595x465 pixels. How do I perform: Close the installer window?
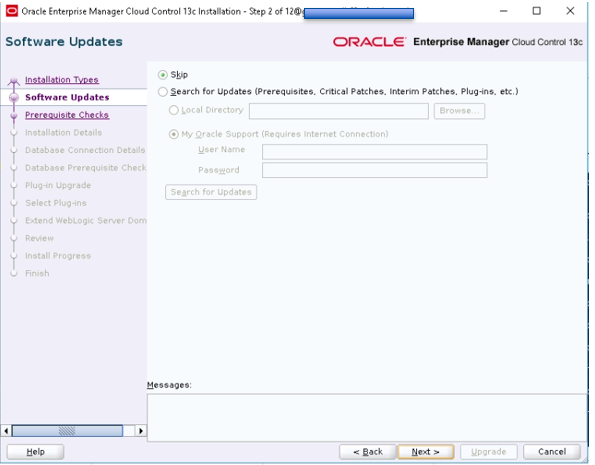(570, 11)
